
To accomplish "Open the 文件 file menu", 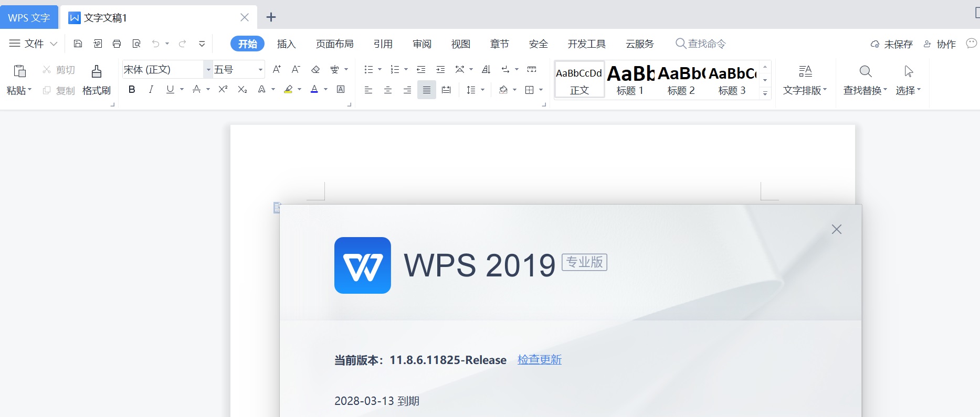I will coord(33,44).
